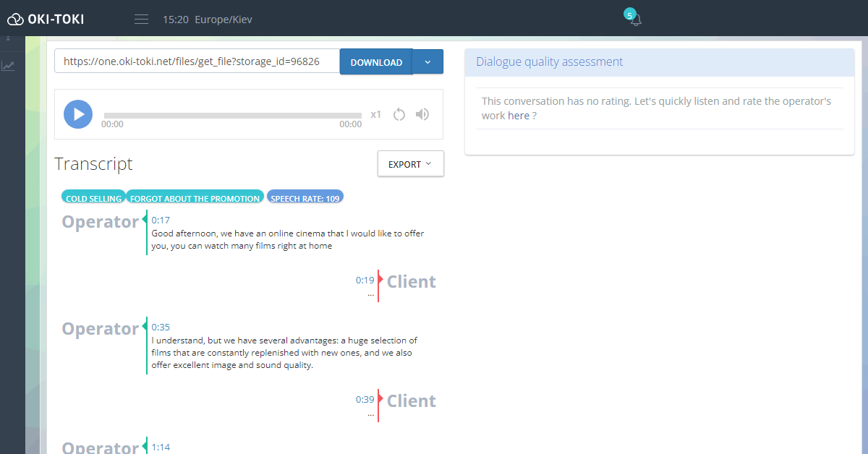Open the hamburger navigation menu
Viewport: 868px width, 454px height.
(x=142, y=20)
